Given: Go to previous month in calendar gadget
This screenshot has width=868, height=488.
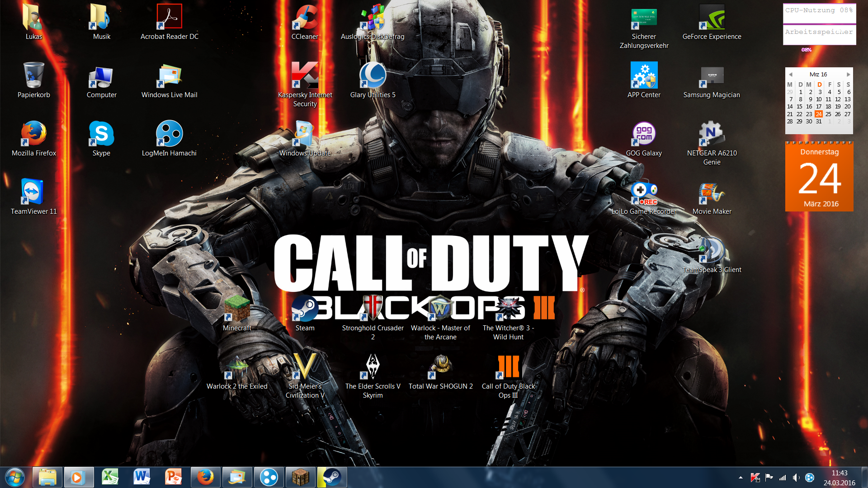Looking at the screenshot, I should pyautogui.click(x=791, y=75).
